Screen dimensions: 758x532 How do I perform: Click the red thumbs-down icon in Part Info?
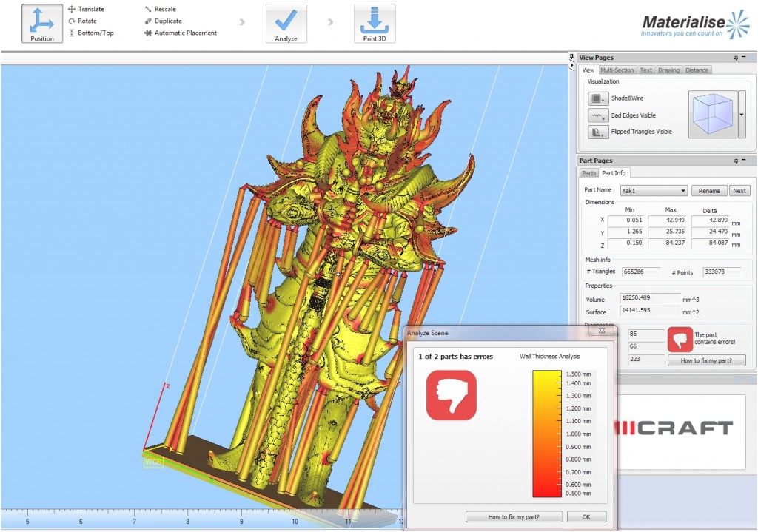click(x=680, y=340)
